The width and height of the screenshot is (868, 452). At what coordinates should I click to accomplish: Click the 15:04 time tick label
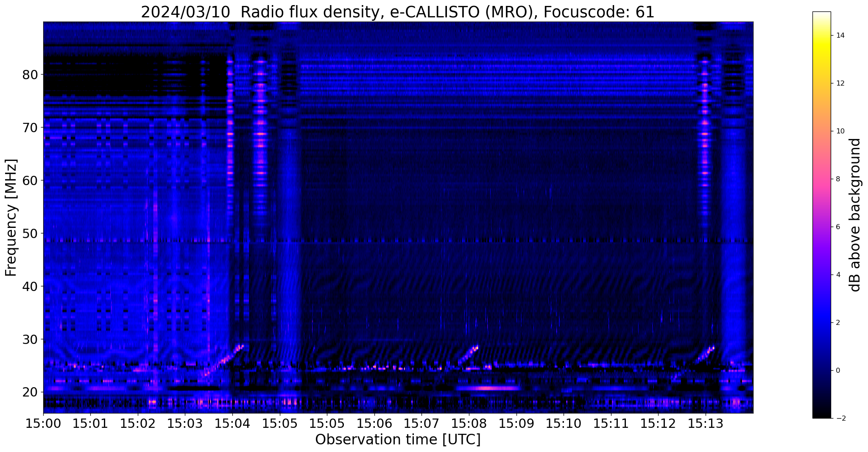click(x=232, y=424)
